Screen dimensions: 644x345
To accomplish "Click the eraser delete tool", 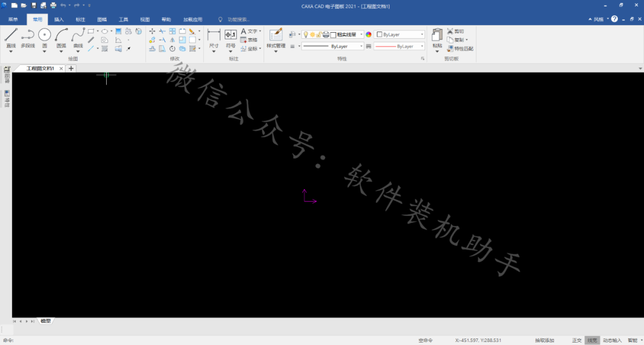I will click(x=192, y=31).
